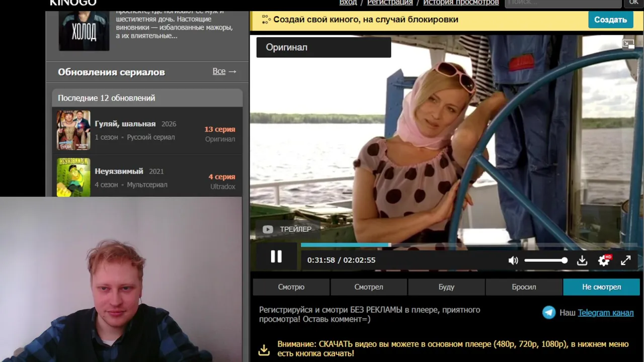Select the Не смотрел status tab
Screen dimensions: 644x362
pos(602,287)
